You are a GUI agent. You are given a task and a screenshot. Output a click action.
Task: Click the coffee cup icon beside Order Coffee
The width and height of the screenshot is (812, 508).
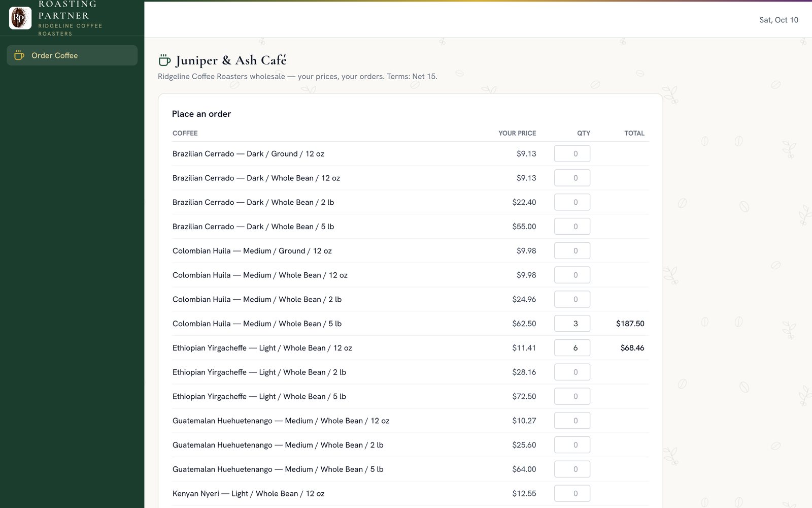19,55
